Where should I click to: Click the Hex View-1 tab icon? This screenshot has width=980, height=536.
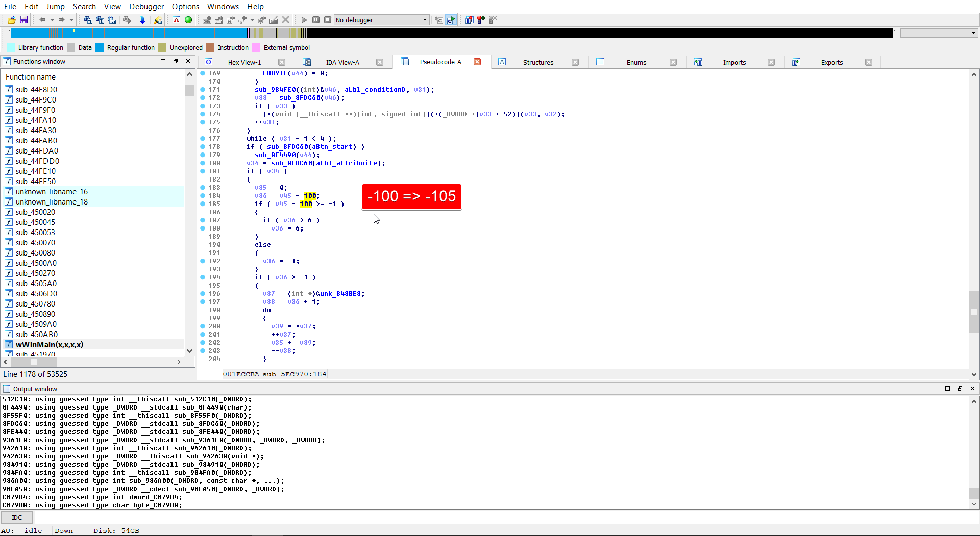(209, 62)
